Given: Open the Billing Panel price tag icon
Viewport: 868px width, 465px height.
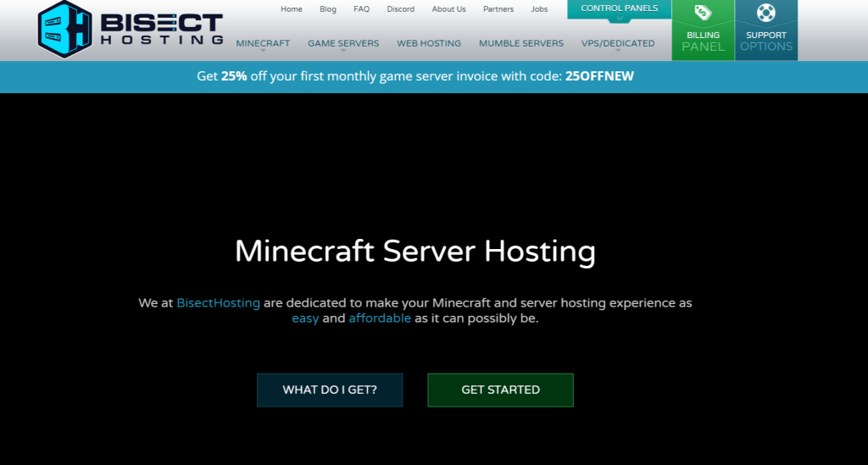Looking at the screenshot, I should point(703,12).
